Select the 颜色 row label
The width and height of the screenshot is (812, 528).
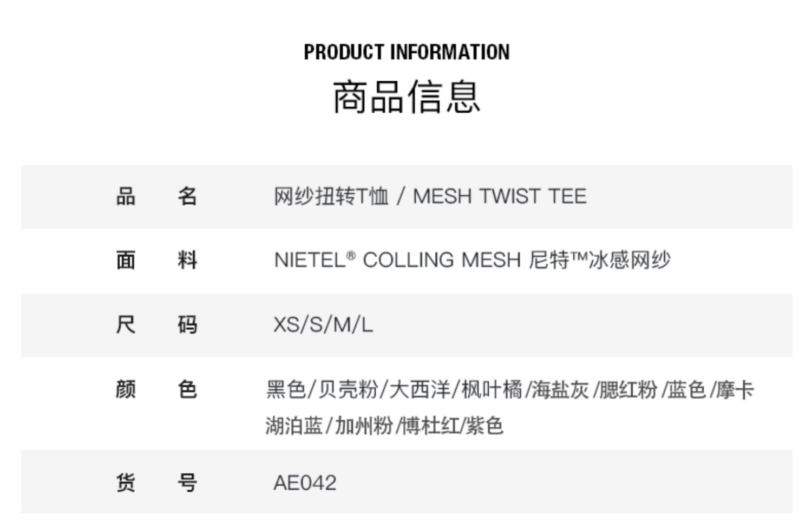pyautogui.click(x=156, y=389)
